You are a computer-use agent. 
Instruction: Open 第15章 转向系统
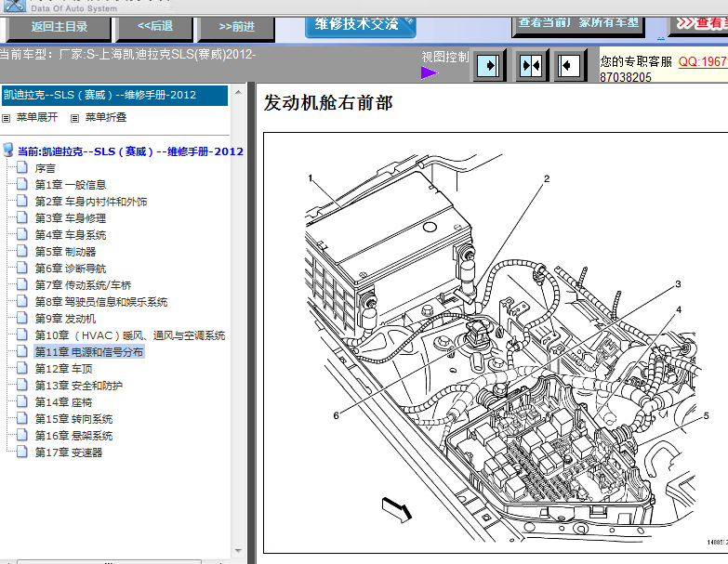click(x=73, y=419)
